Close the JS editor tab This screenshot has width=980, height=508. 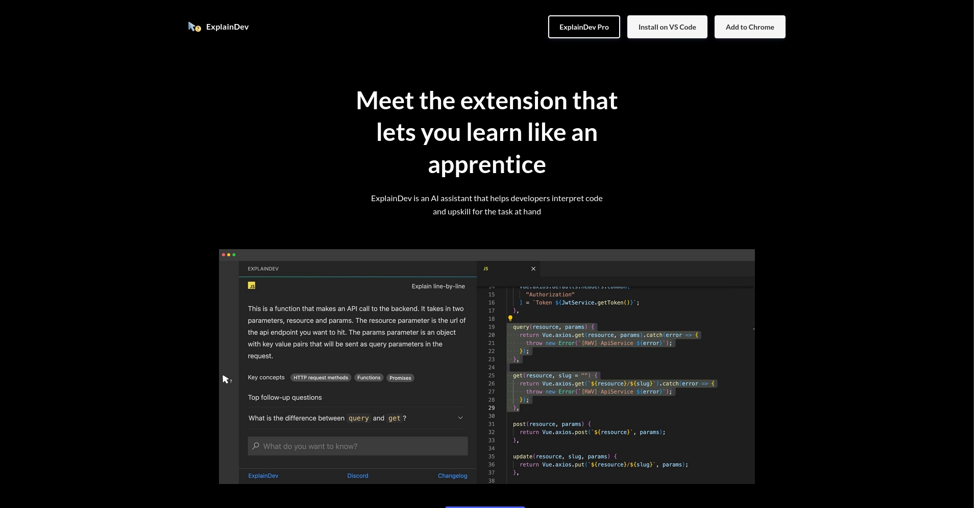point(533,269)
